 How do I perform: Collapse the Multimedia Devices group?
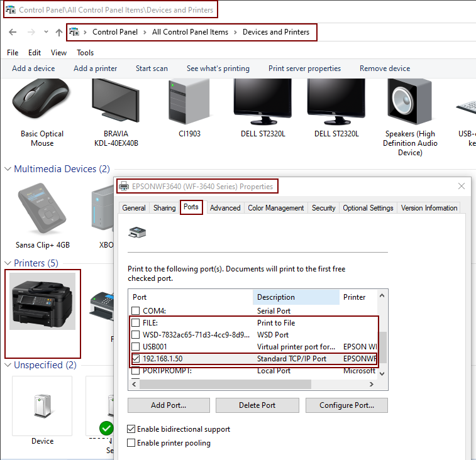point(8,169)
